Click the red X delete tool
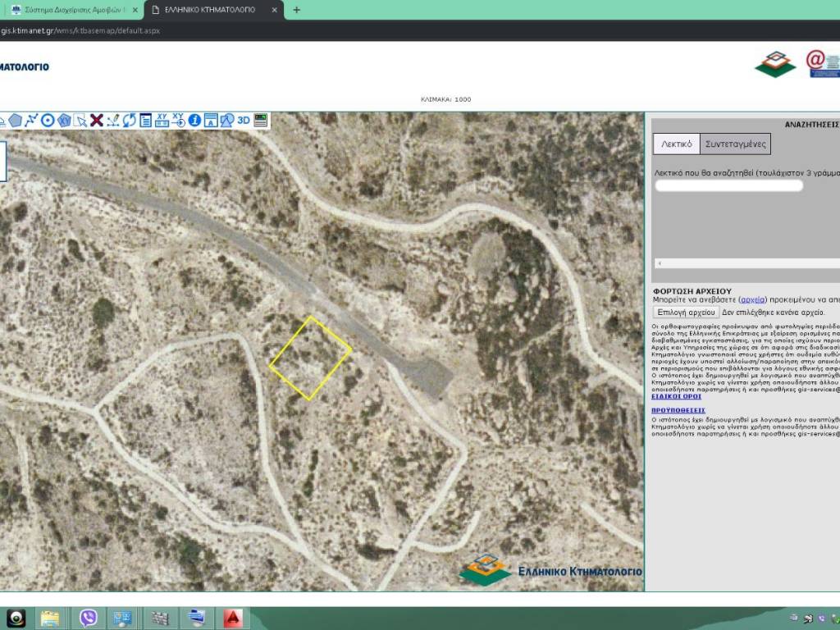The height and width of the screenshot is (630, 840). pyautogui.click(x=97, y=121)
